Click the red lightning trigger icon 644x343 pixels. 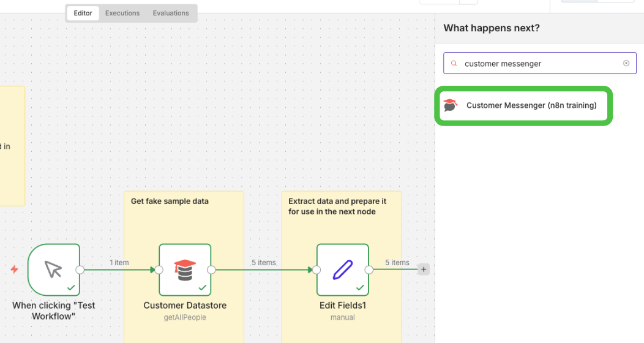click(14, 269)
